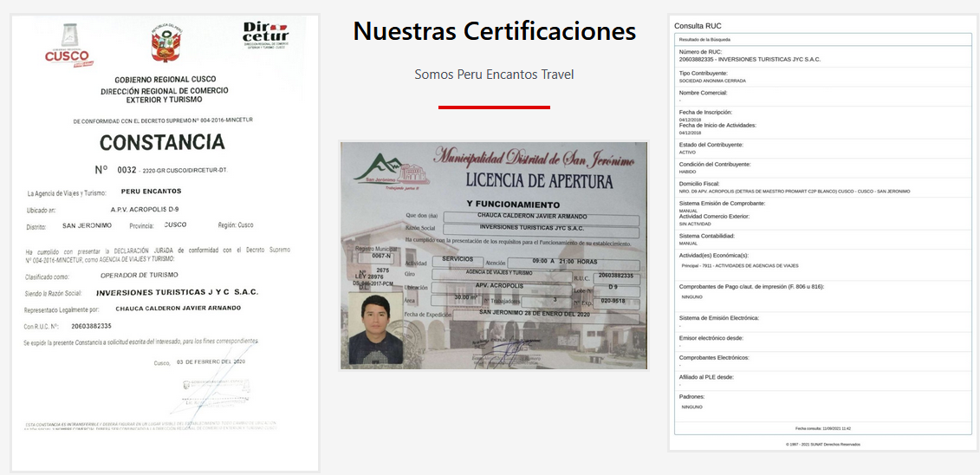
Task: Click the Somos Peru Encantos Travel subtitle
Action: [494, 75]
